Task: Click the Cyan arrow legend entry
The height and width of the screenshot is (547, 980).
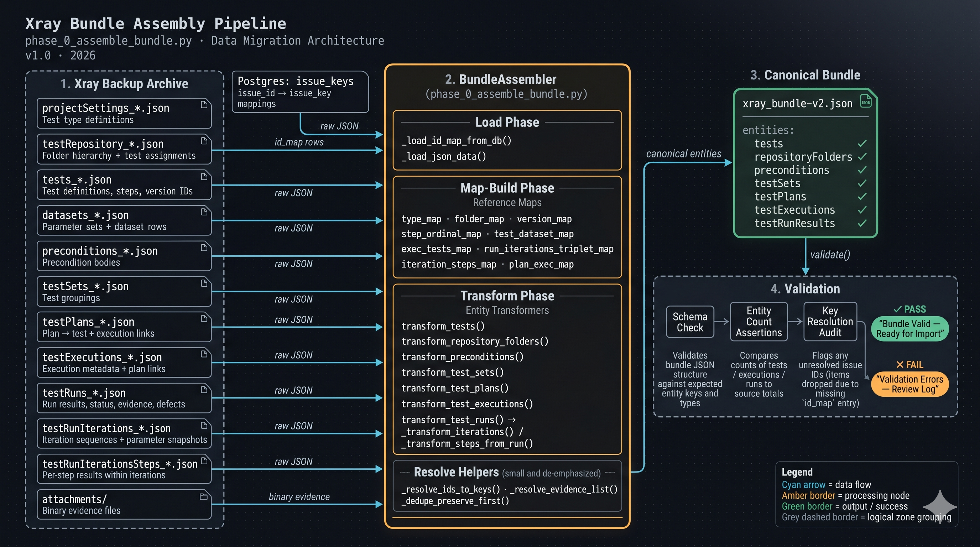Action: (x=826, y=485)
